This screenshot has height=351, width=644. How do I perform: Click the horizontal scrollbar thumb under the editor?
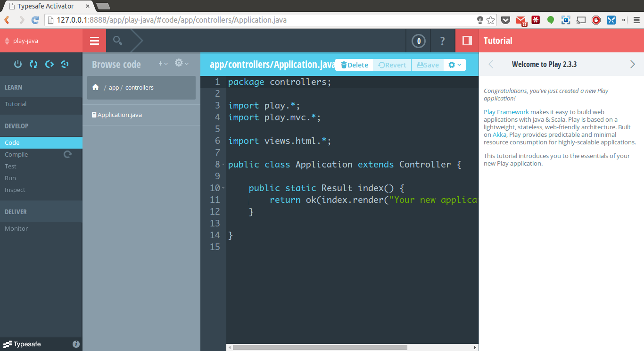(x=320, y=347)
